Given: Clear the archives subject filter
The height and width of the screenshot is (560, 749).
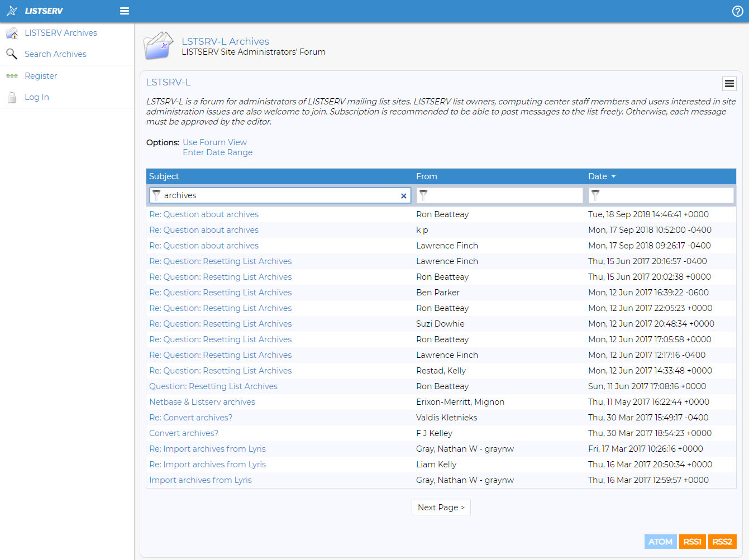Looking at the screenshot, I should click(404, 196).
